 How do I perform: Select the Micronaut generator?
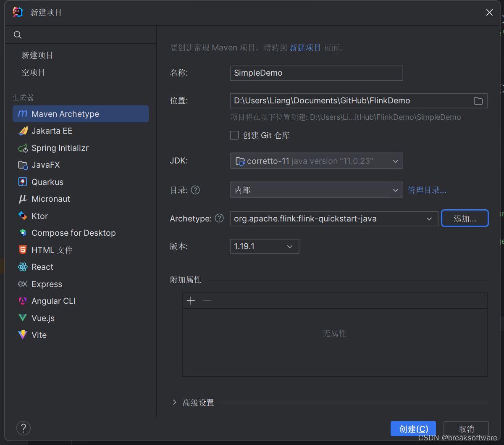pos(50,199)
